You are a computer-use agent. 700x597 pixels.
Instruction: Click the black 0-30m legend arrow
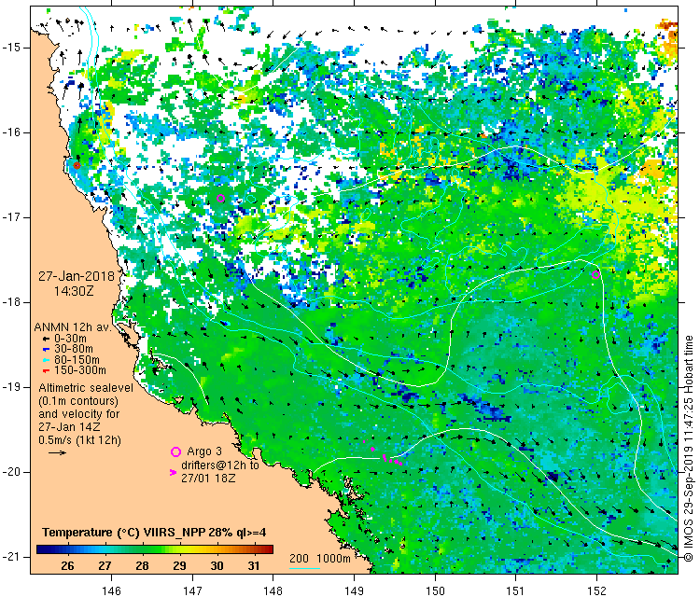click(46, 337)
